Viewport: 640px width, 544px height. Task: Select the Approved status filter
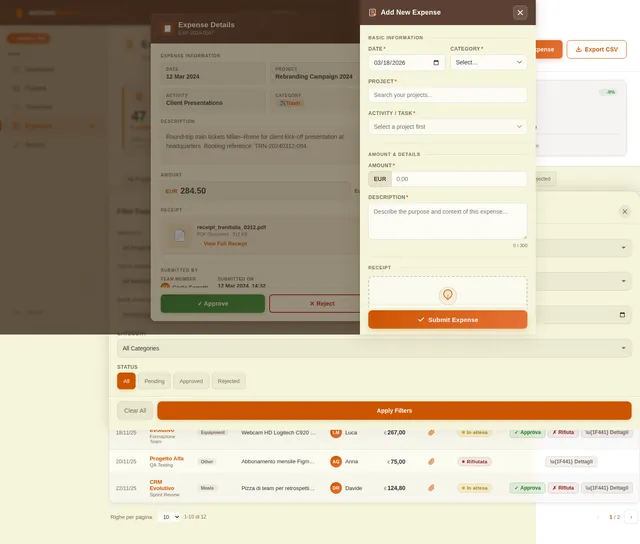pyautogui.click(x=191, y=381)
